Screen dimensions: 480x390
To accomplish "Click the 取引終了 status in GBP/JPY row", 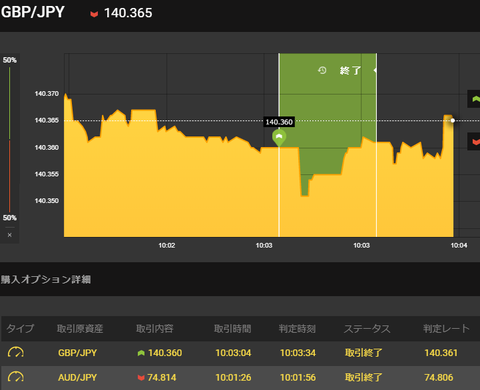I will click(363, 353).
